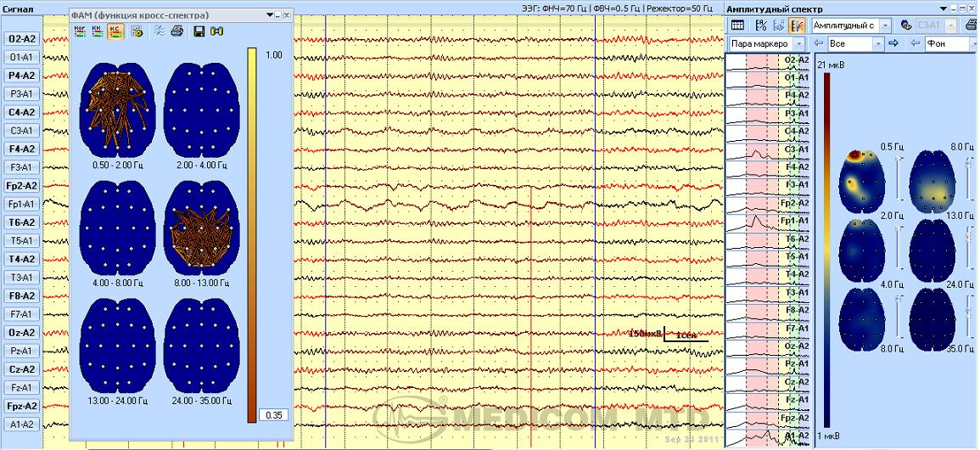Toggle the 'КС' cross-spectrum mode button
This screenshot has width=980, height=450.
(x=115, y=31)
